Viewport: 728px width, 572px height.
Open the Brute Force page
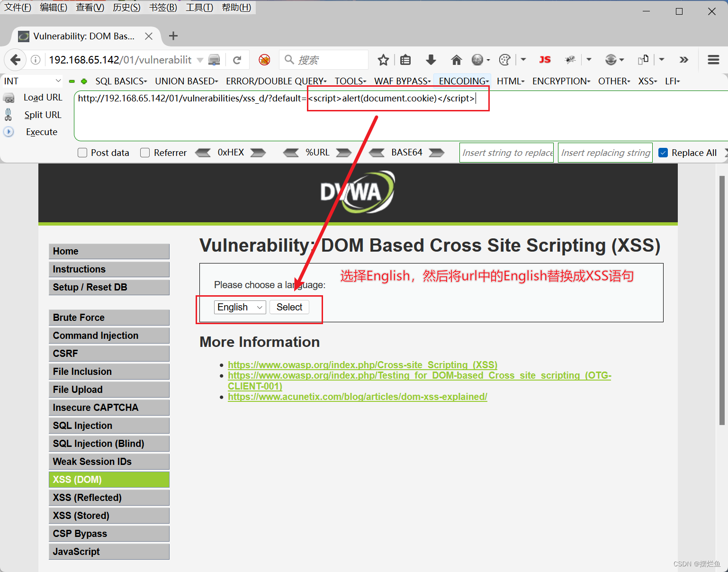pos(109,318)
